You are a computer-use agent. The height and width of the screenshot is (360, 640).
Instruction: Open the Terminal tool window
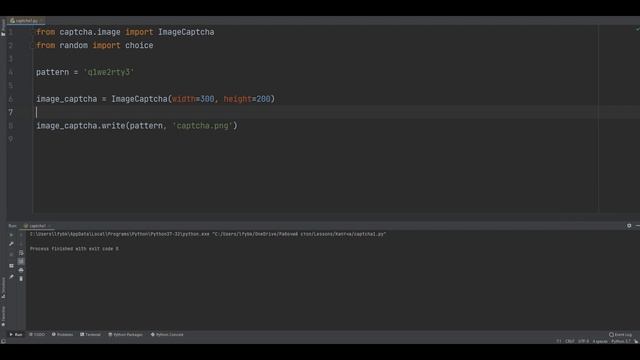point(90,335)
